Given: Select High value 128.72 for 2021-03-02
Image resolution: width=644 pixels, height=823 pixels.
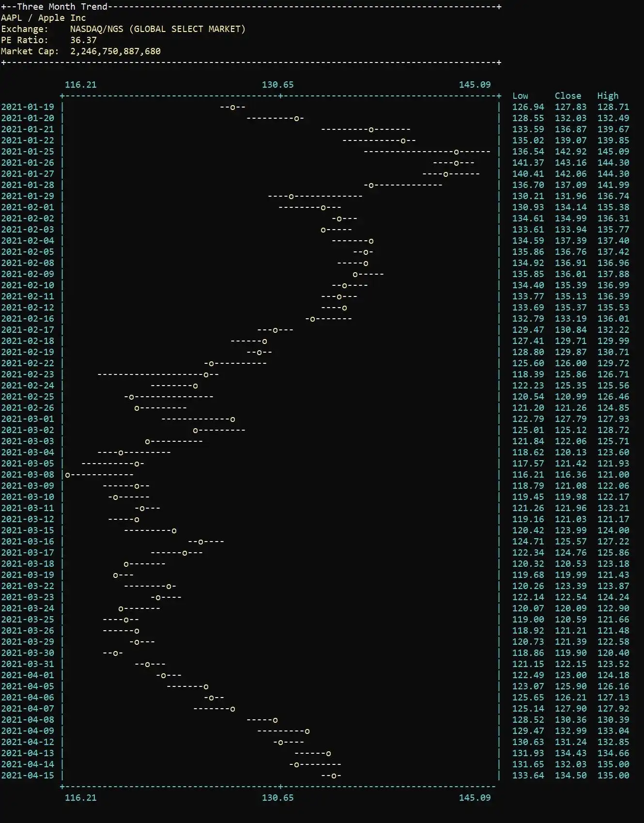Looking at the screenshot, I should 613,430.
